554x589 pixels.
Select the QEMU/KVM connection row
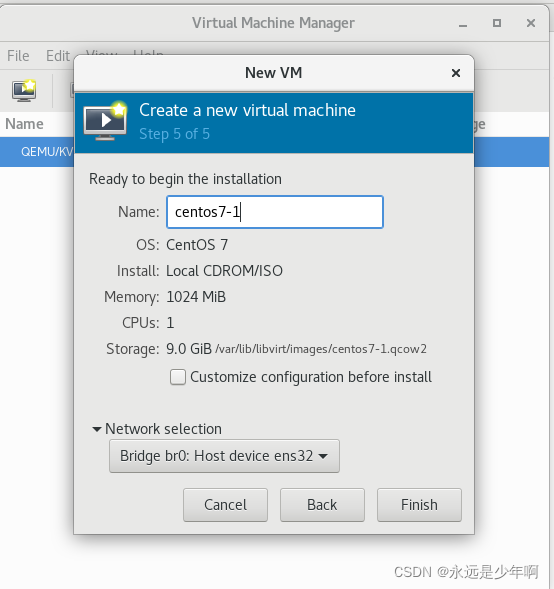(x=37, y=152)
